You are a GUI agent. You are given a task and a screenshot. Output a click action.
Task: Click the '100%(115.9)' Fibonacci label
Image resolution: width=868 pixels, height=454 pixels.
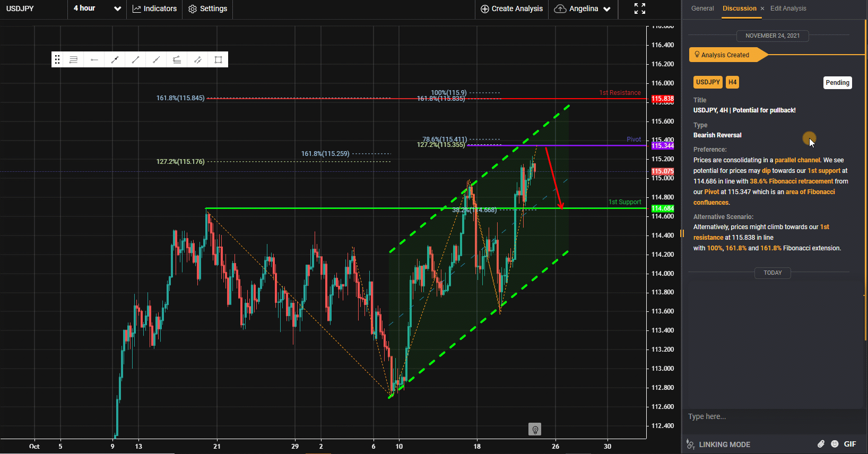[x=449, y=93]
